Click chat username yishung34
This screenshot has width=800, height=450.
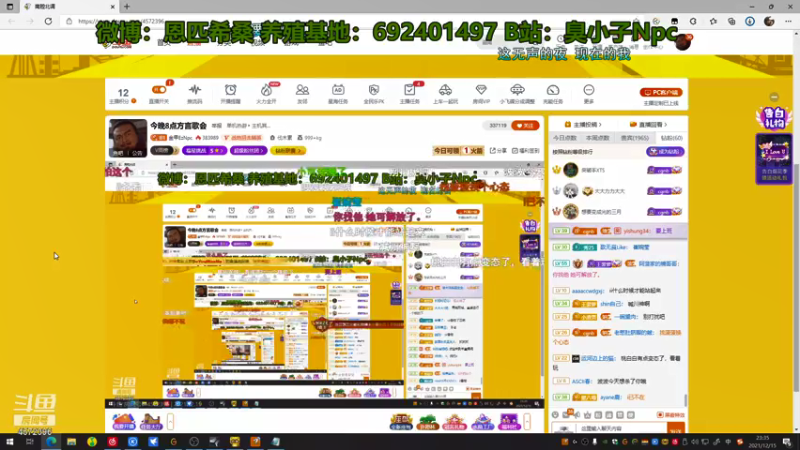click(636, 231)
